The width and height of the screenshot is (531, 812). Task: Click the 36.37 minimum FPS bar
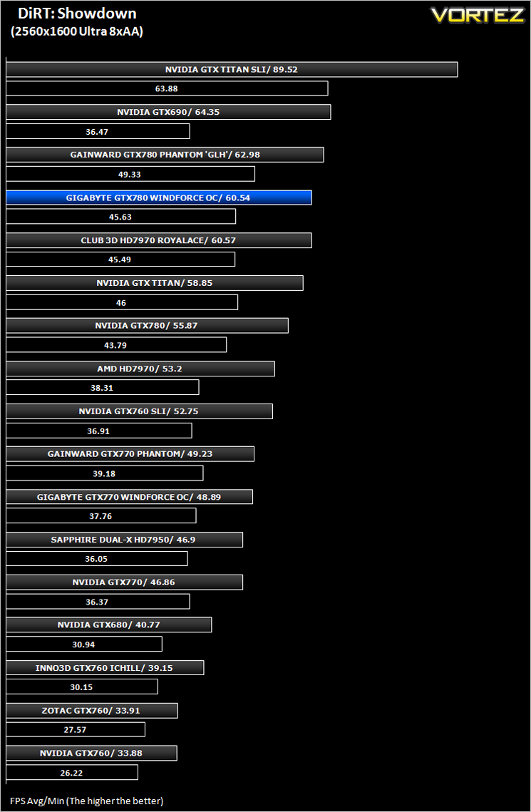[x=98, y=602]
